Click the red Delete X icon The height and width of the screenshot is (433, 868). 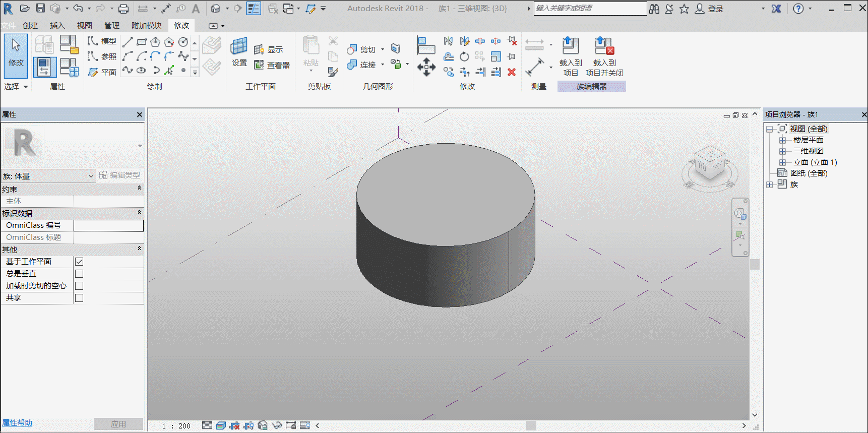pyautogui.click(x=512, y=72)
